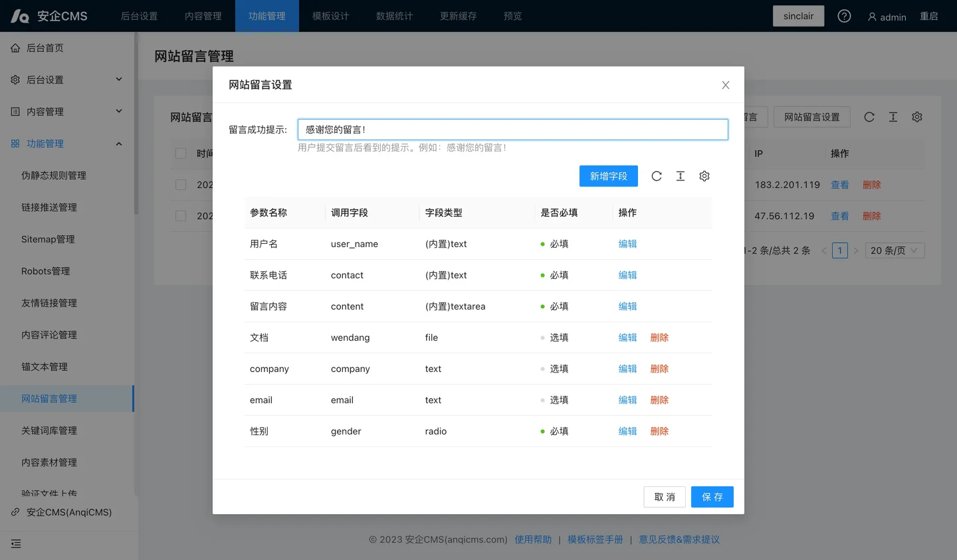Click the 保 存 button

(712, 497)
